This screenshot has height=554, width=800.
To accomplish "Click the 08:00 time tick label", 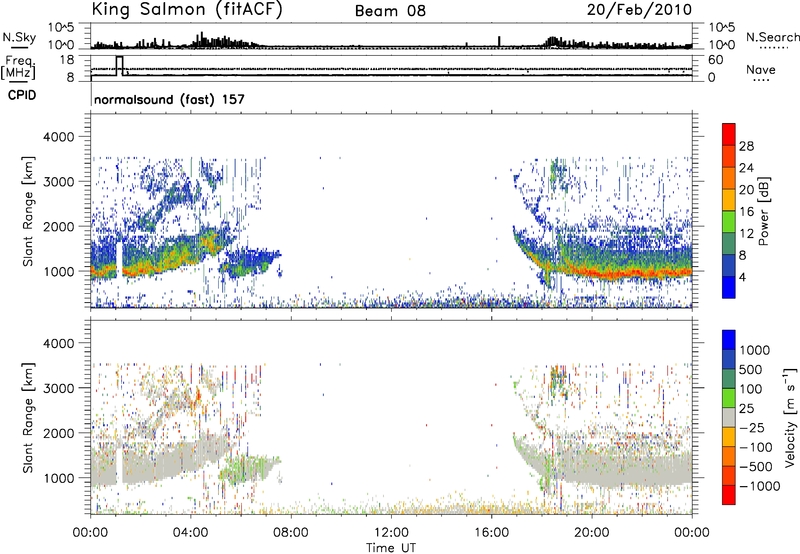I will coord(291,533).
